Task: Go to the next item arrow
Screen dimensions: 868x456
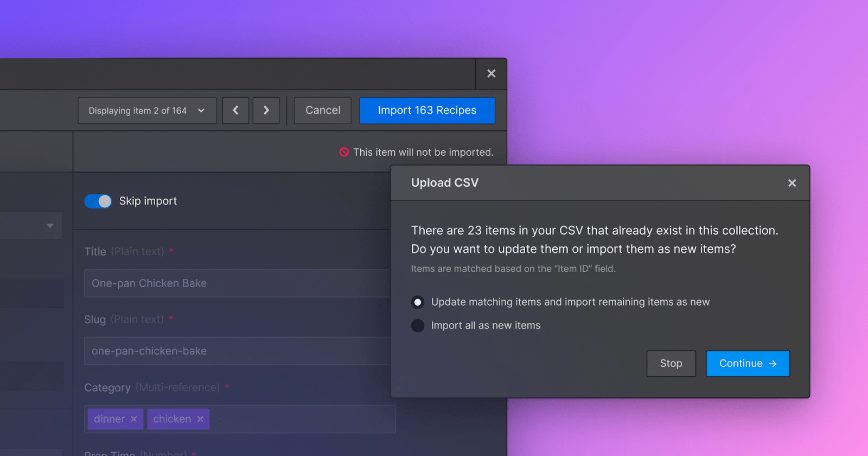Action: pyautogui.click(x=266, y=110)
